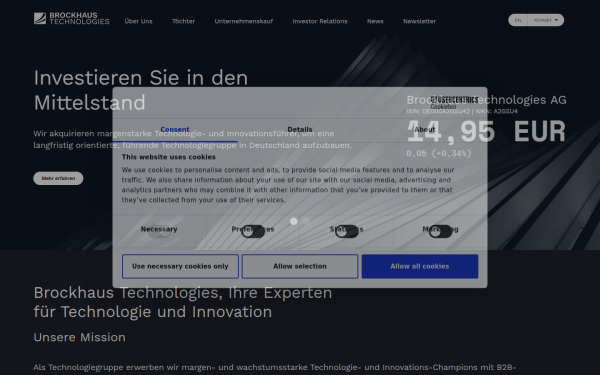Switch the site language to EN
The image size is (600, 375).
tap(518, 20)
